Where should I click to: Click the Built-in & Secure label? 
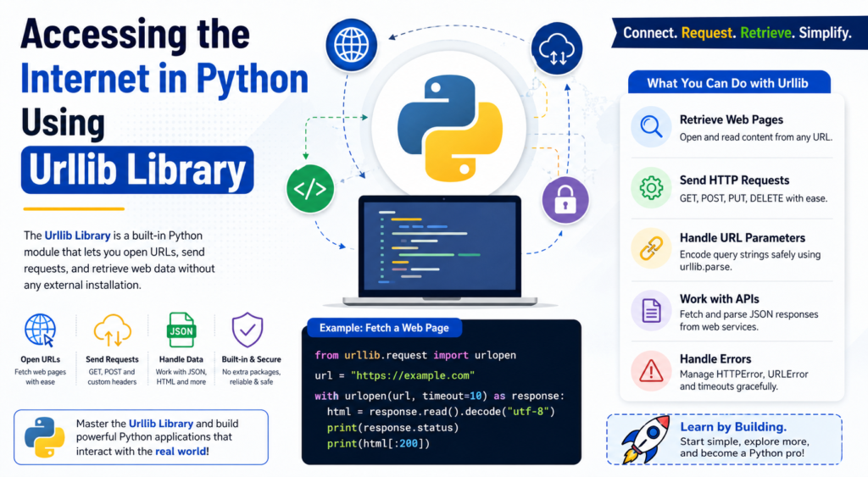click(x=251, y=359)
